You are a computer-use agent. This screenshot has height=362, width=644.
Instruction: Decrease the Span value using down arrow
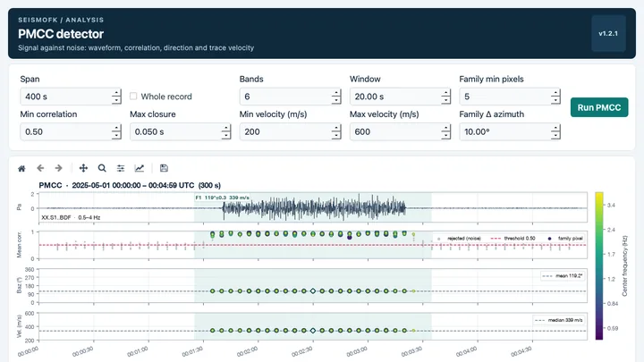pyautogui.click(x=116, y=100)
